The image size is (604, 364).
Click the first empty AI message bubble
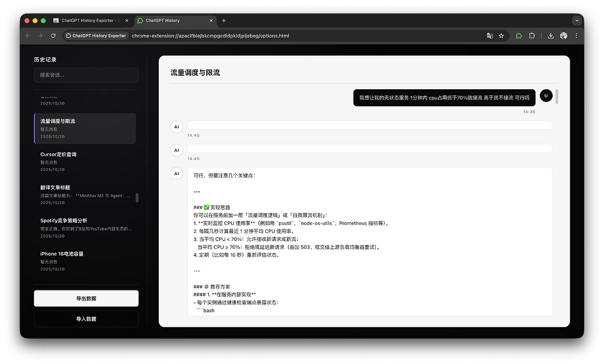click(370, 125)
